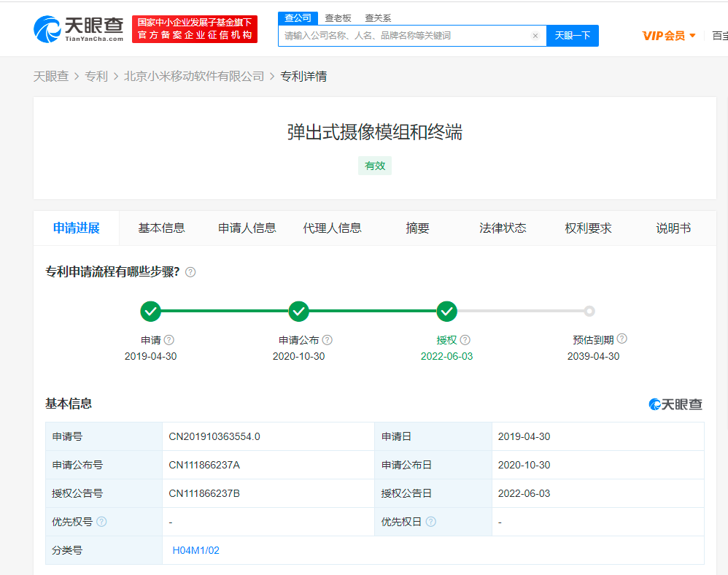
Task: Clear the search box using the × icon
Action: point(535,35)
